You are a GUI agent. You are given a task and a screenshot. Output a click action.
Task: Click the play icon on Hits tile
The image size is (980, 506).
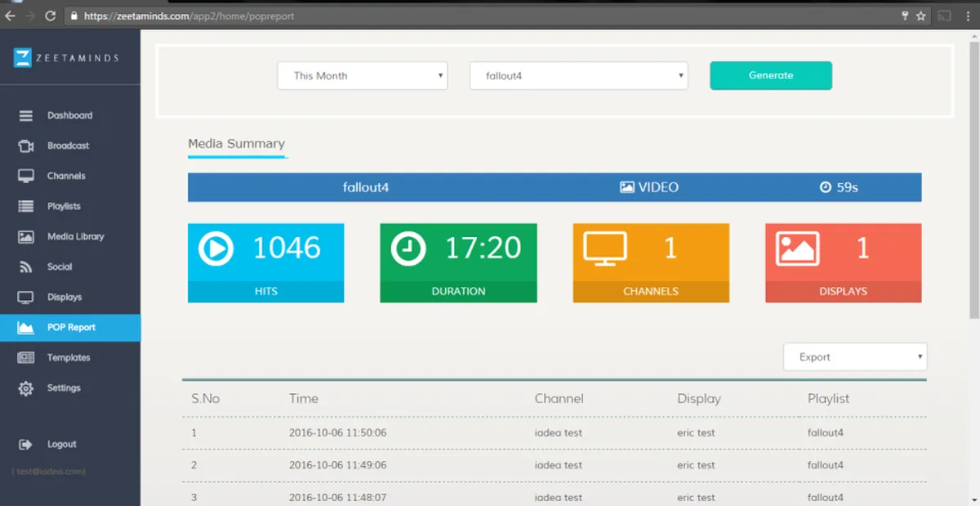216,249
